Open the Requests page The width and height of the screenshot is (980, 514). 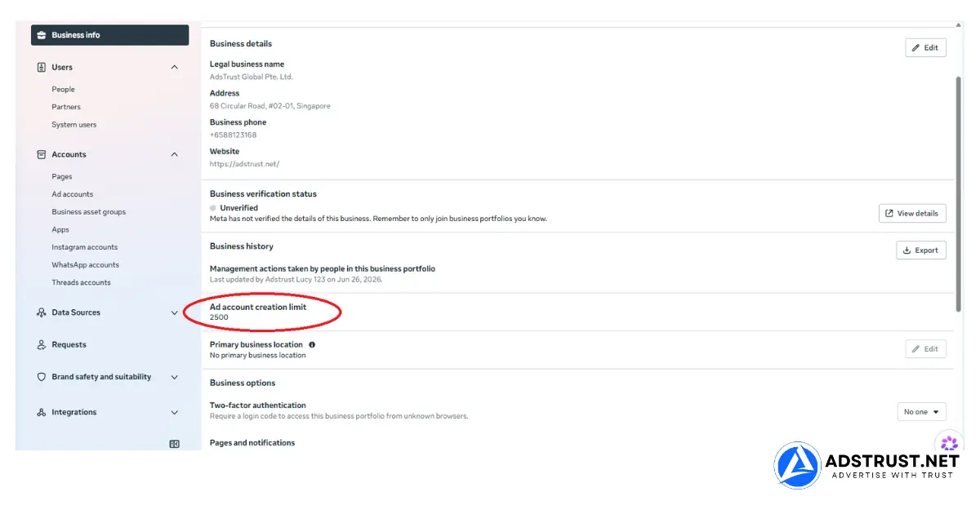pyautogui.click(x=69, y=345)
